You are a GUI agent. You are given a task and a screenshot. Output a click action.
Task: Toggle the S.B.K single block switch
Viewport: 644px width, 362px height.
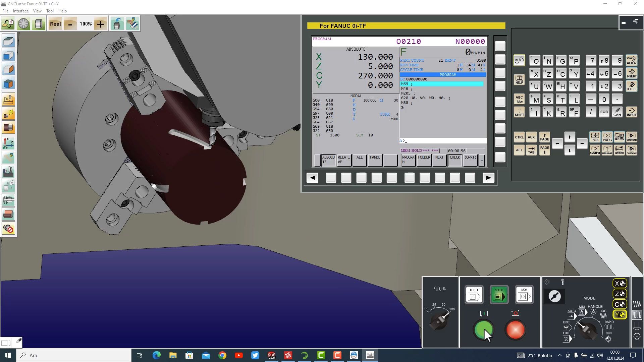pyautogui.click(x=499, y=295)
